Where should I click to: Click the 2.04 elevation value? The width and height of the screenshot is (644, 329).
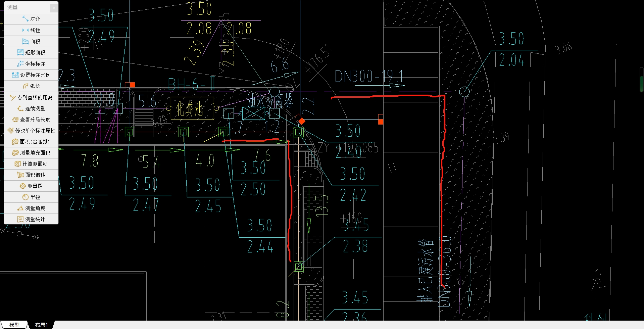(x=511, y=60)
